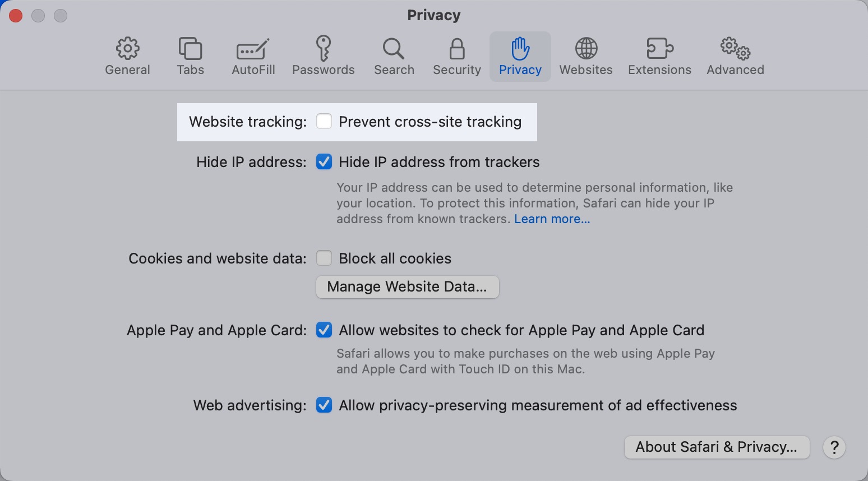Screen dimensions: 868x481
Task: Click Manage Website Data button
Action: pyautogui.click(x=407, y=286)
